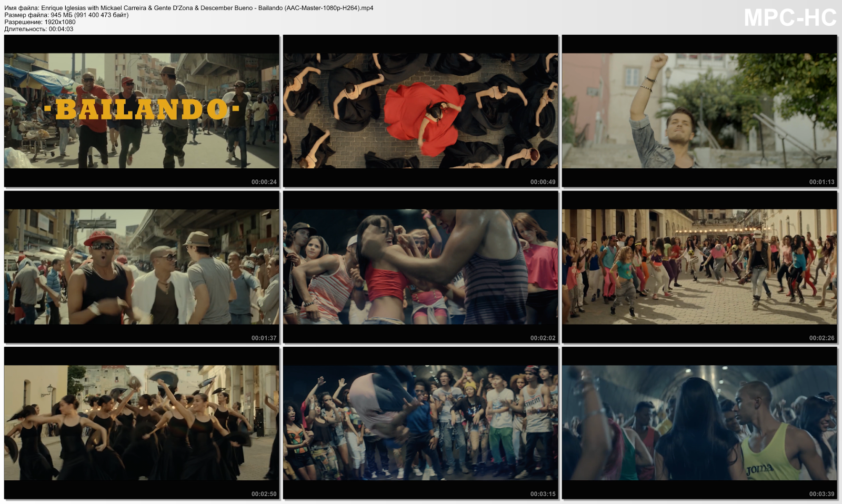This screenshot has height=504, width=842.
Task: Select the frame at 00:02:02
Action: pos(420,267)
